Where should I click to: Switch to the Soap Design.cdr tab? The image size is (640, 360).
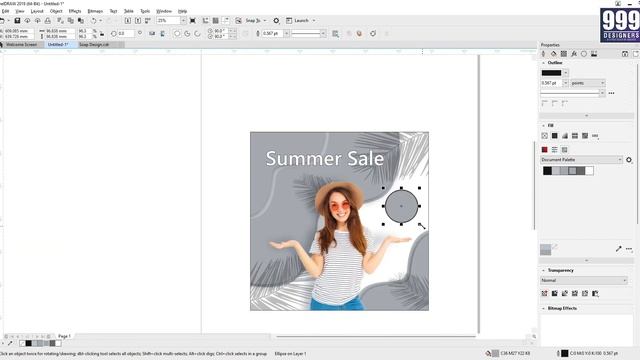click(94, 44)
